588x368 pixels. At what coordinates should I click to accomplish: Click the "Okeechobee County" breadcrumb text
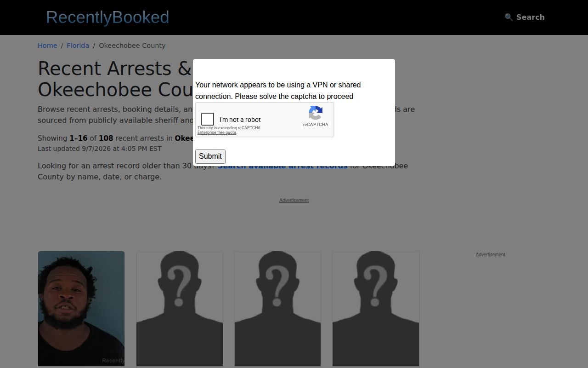tap(132, 46)
